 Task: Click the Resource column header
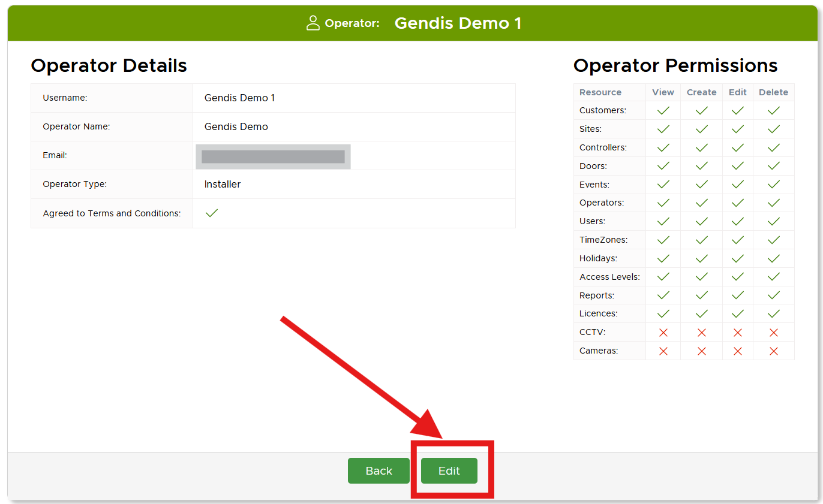(600, 92)
